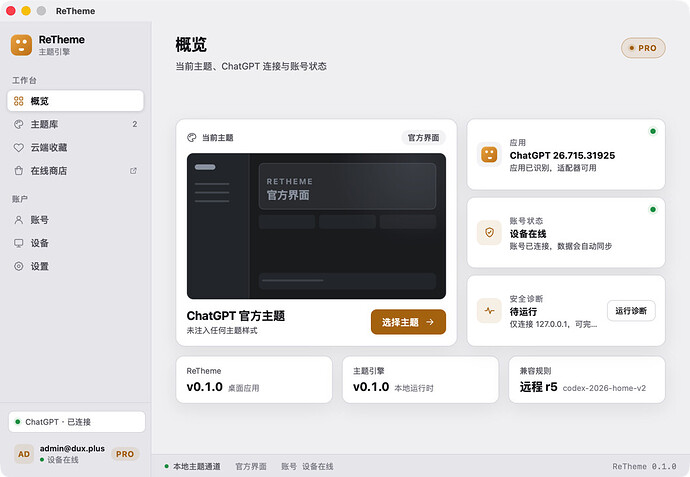Click the 概览 page heading
Image resolution: width=690 pixels, height=477 pixels.
pyautogui.click(x=191, y=45)
